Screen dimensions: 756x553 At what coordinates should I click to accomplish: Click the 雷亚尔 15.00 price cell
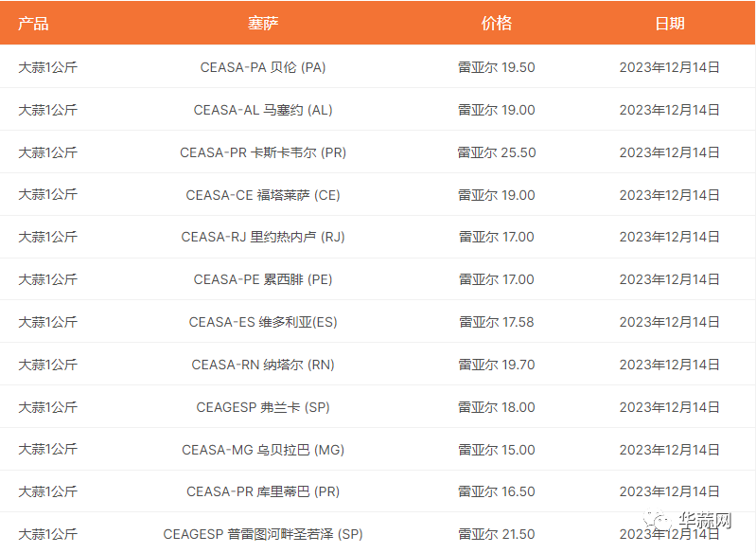click(x=497, y=450)
